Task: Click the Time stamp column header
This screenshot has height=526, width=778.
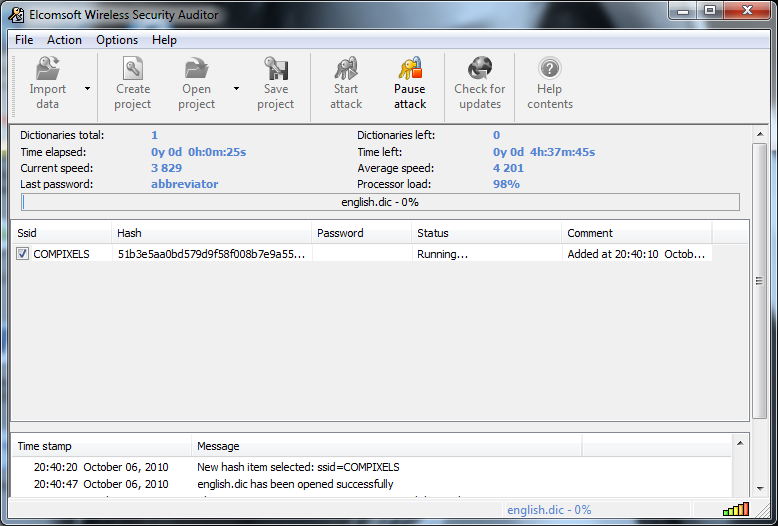Action: coord(102,446)
